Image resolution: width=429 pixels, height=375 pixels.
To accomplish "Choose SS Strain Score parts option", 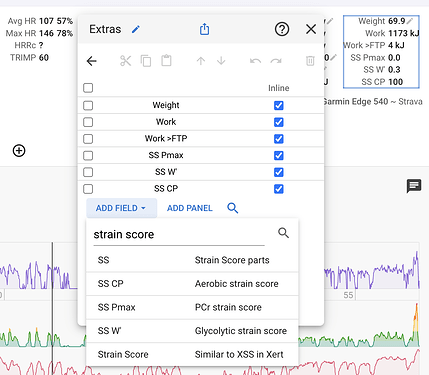I will click(x=192, y=260).
